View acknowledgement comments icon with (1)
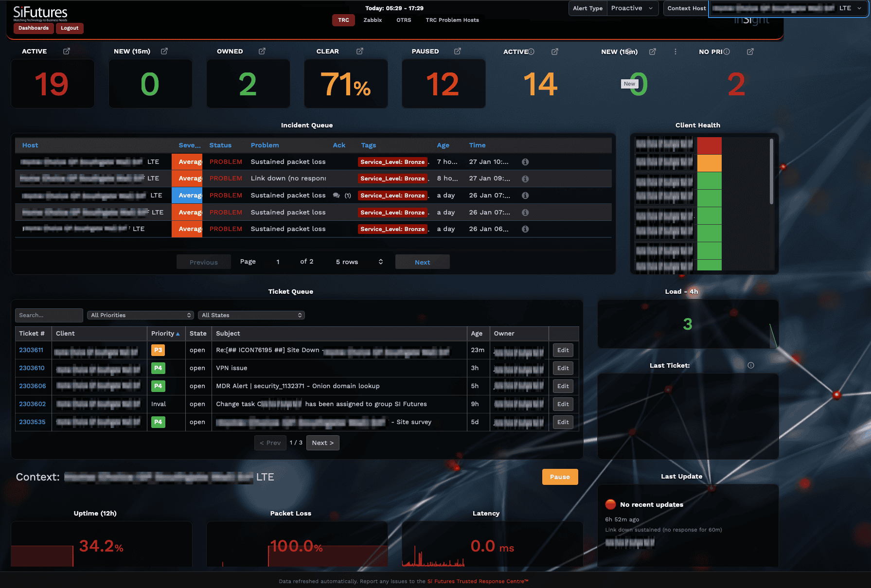 [337, 196]
